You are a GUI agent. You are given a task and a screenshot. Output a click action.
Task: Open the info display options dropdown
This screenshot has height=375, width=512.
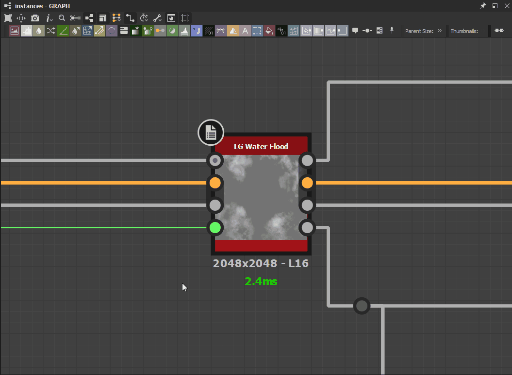(49, 18)
